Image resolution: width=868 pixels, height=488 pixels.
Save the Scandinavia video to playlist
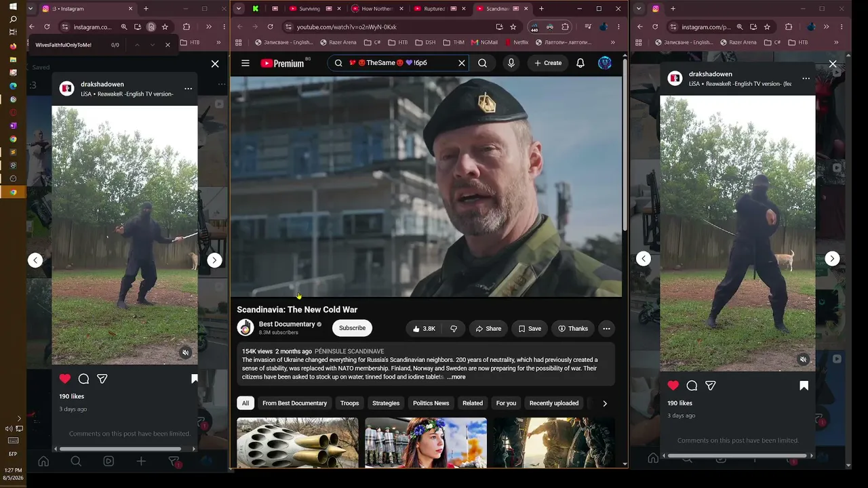click(x=530, y=329)
